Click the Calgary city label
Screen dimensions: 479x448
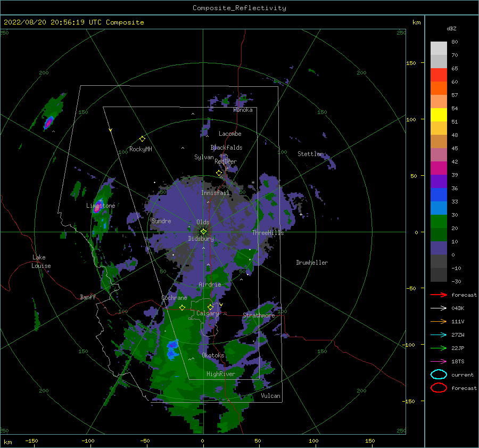(208, 313)
